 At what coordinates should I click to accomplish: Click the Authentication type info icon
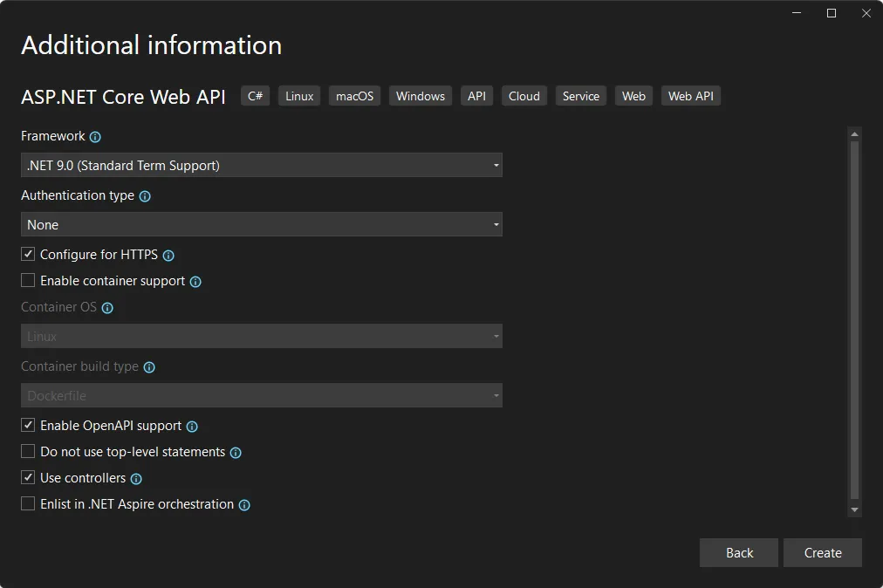[x=144, y=195]
